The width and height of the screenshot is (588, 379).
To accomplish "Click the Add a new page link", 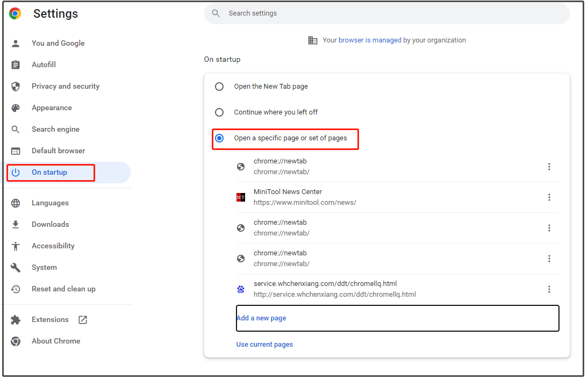I will click(x=262, y=318).
